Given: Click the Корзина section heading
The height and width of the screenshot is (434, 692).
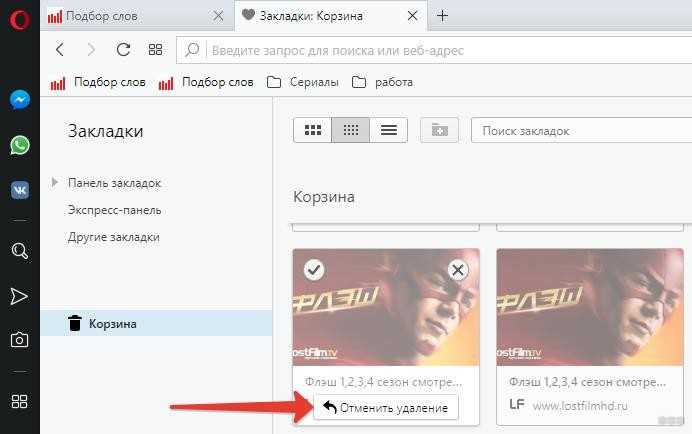Looking at the screenshot, I should (x=323, y=197).
